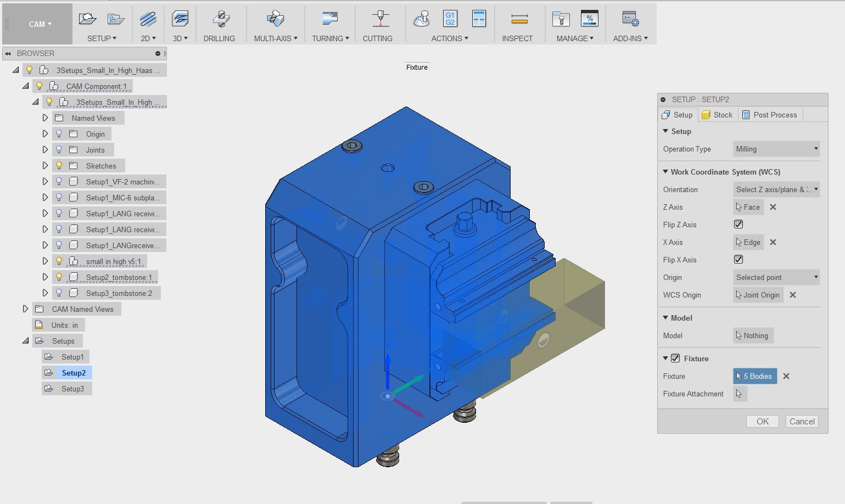Open the Post Process tab
Screen dimensions: 845x504
[x=770, y=115]
